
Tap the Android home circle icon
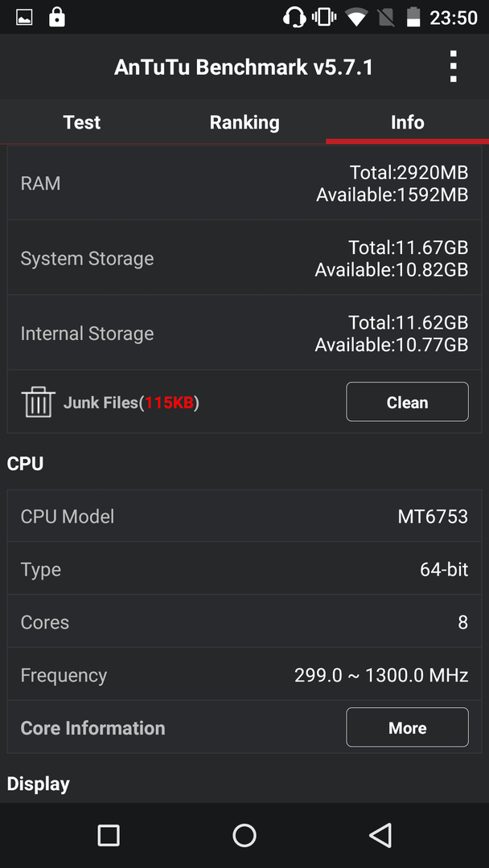(x=244, y=835)
